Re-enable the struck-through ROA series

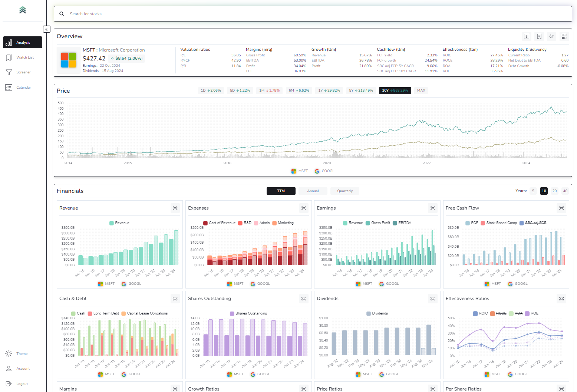pos(516,313)
